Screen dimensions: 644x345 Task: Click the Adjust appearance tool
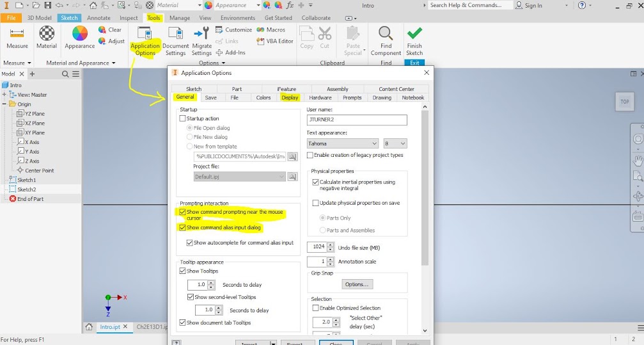click(111, 41)
